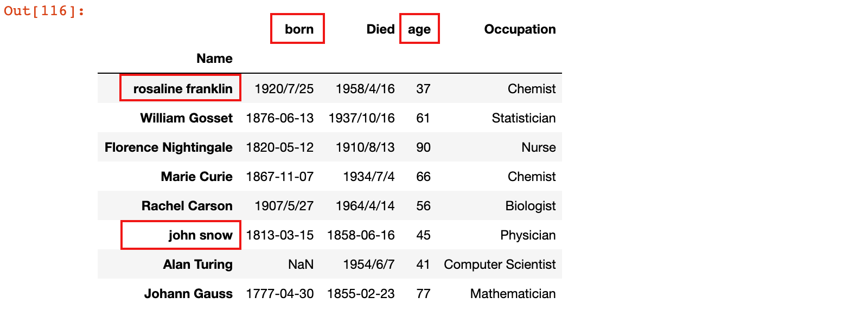Select the 'rosaline franklin' row label

click(x=183, y=89)
